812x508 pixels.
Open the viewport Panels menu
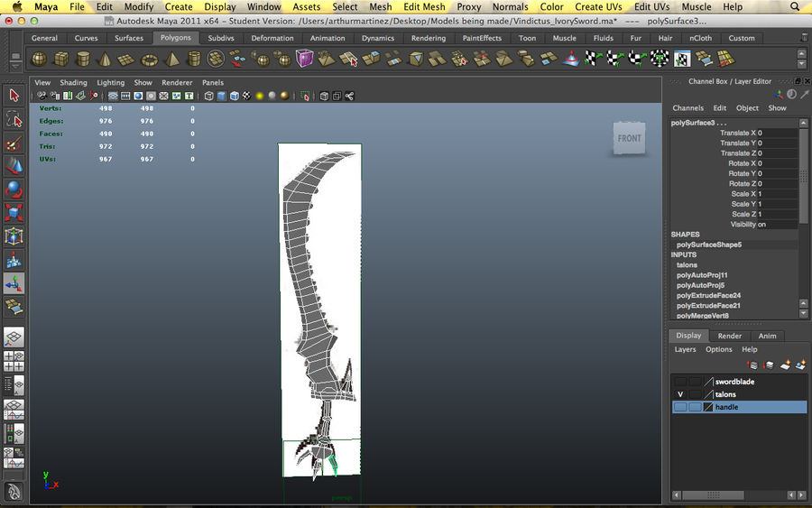(213, 82)
